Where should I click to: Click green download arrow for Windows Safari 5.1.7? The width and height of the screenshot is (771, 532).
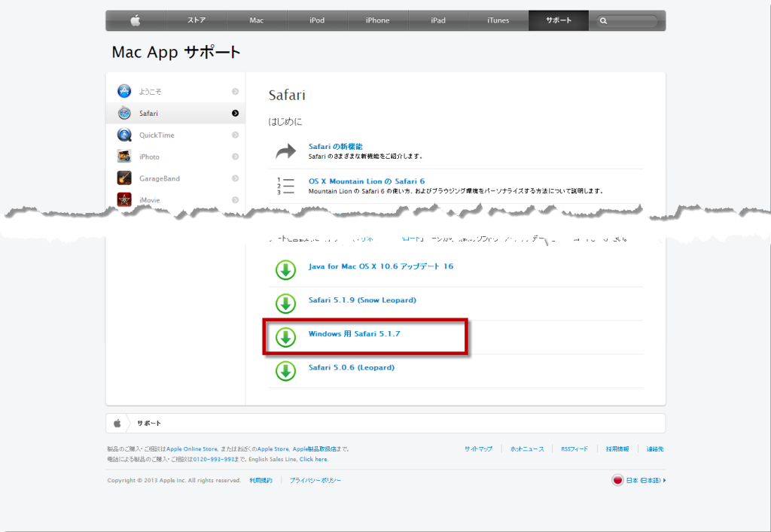(285, 337)
